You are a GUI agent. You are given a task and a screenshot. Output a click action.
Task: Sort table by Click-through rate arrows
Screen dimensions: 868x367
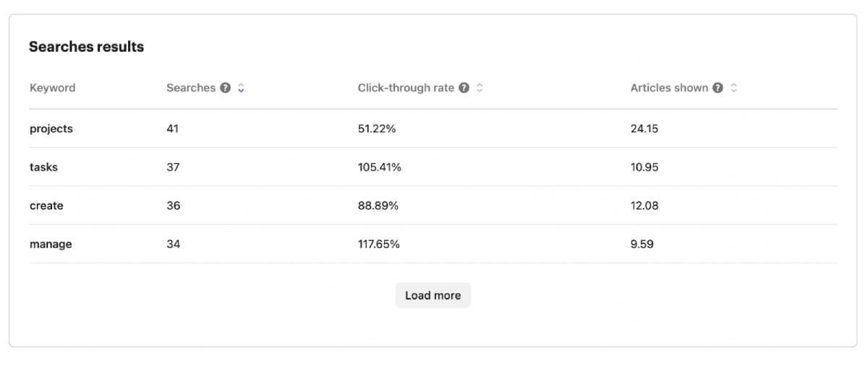point(480,88)
